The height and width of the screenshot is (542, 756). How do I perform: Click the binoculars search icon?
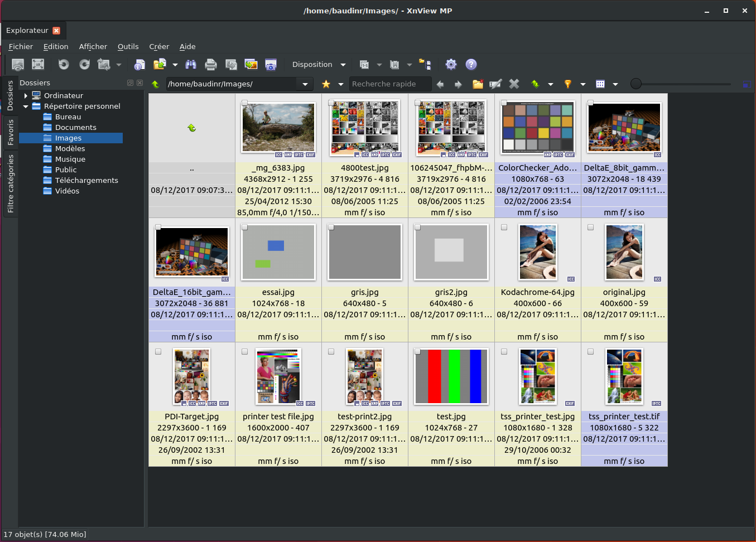click(x=191, y=65)
